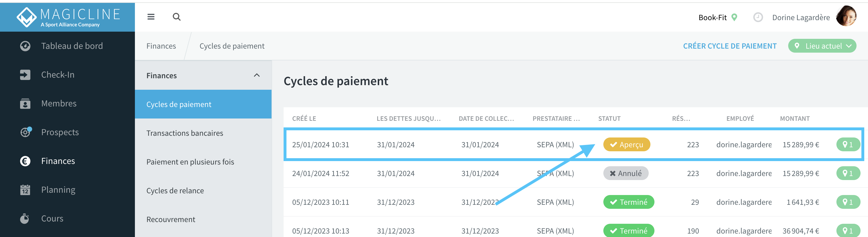Click the Annulé status badge
This screenshot has height=237, width=868.
[x=625, y=173]
